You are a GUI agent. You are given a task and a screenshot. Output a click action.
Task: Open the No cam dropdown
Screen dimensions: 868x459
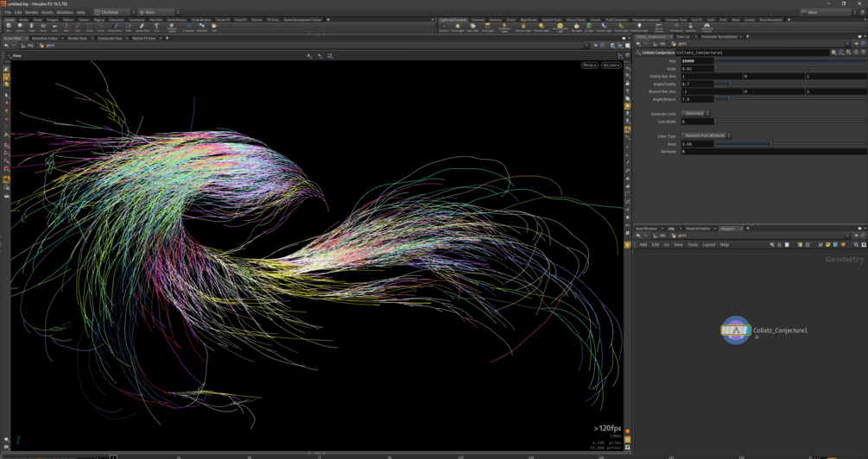611,66
